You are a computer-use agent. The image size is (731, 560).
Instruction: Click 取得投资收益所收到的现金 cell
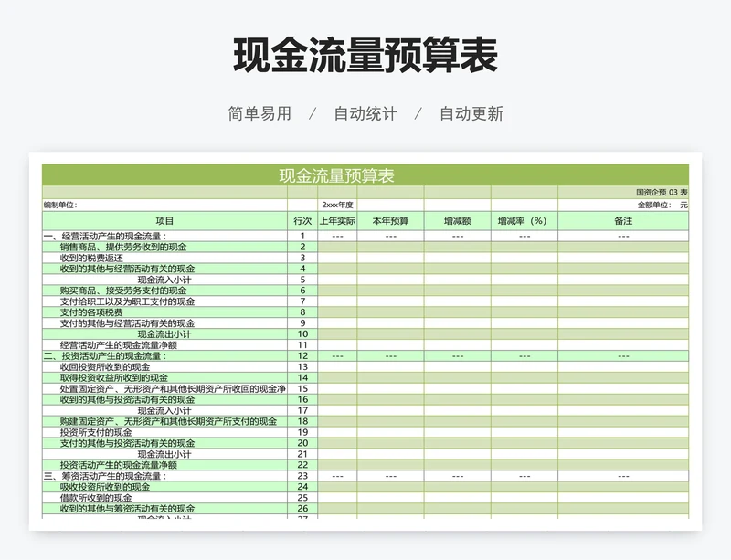(164, 377)
